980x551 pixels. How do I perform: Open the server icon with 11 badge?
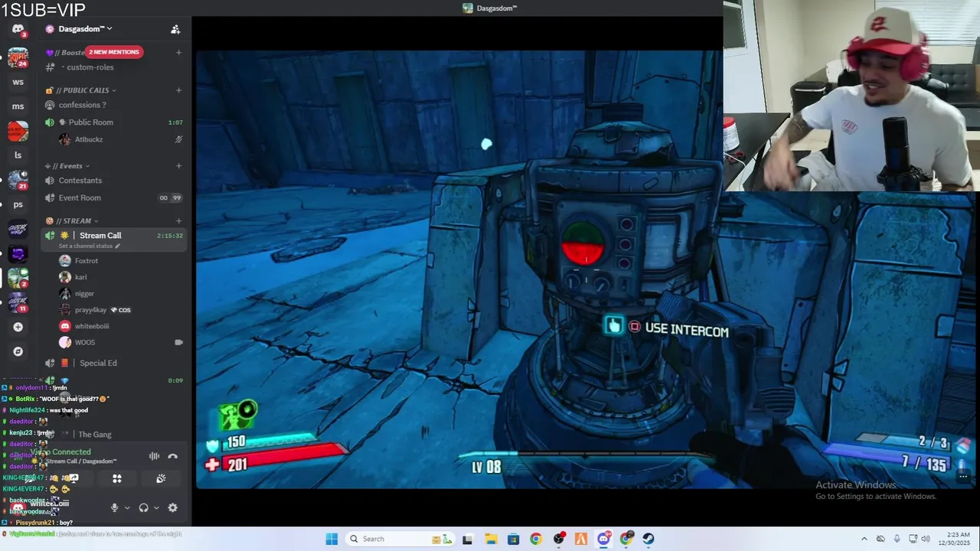tap(18, 302)
